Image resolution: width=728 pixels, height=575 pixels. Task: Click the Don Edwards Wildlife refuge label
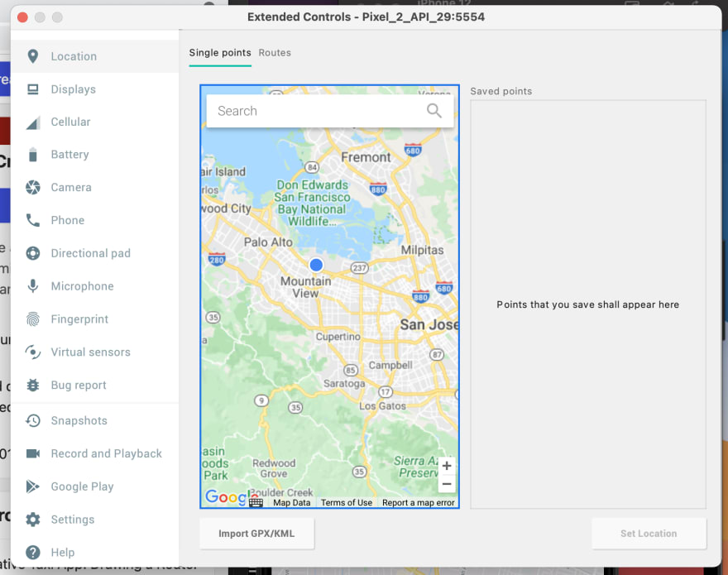click(312, 203)
